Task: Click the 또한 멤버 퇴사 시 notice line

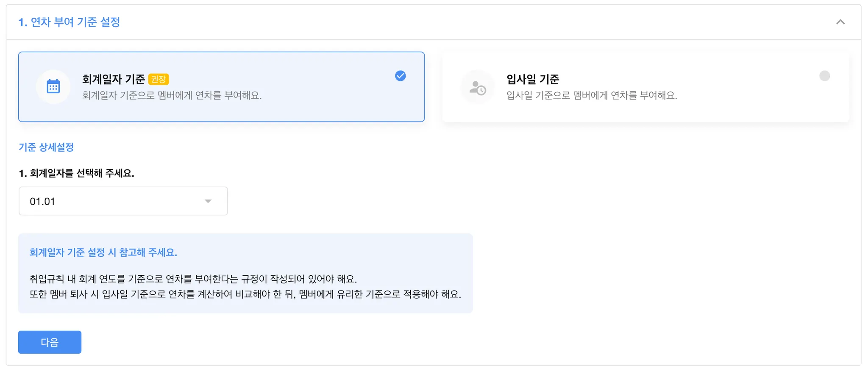Action: point(245,294)
